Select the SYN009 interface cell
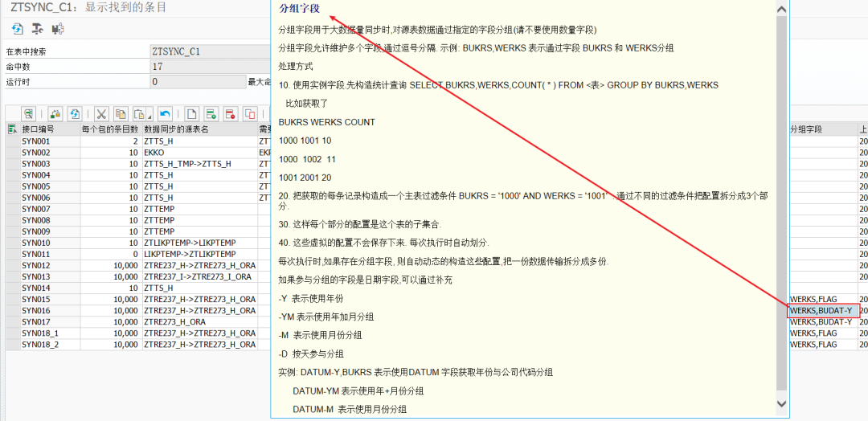868x421 pixels. pos(51,231)
